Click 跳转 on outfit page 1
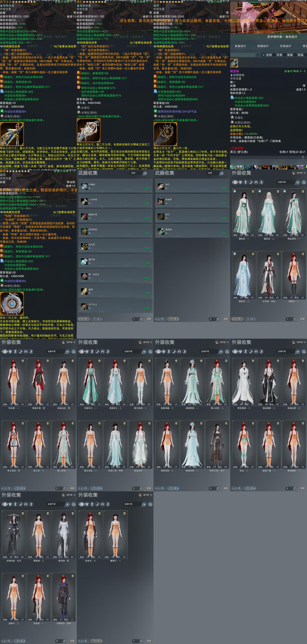307x644 pixels. click(302, 319)
